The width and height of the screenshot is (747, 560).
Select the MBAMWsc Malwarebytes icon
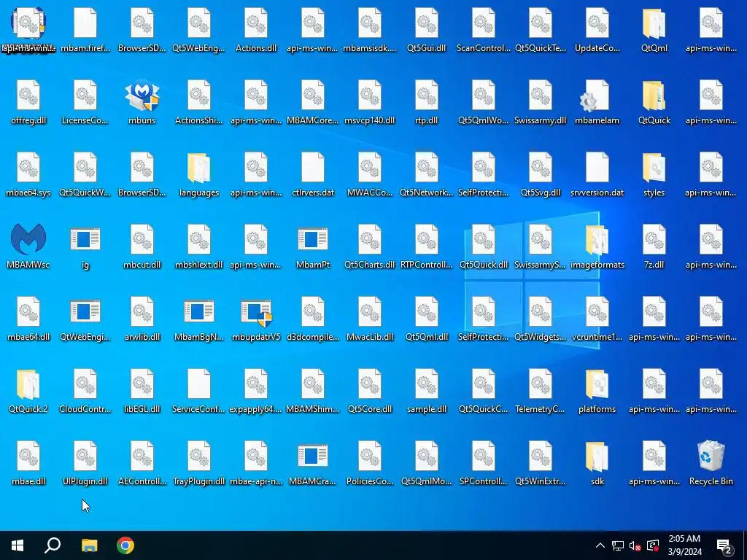tap(28, 239)
